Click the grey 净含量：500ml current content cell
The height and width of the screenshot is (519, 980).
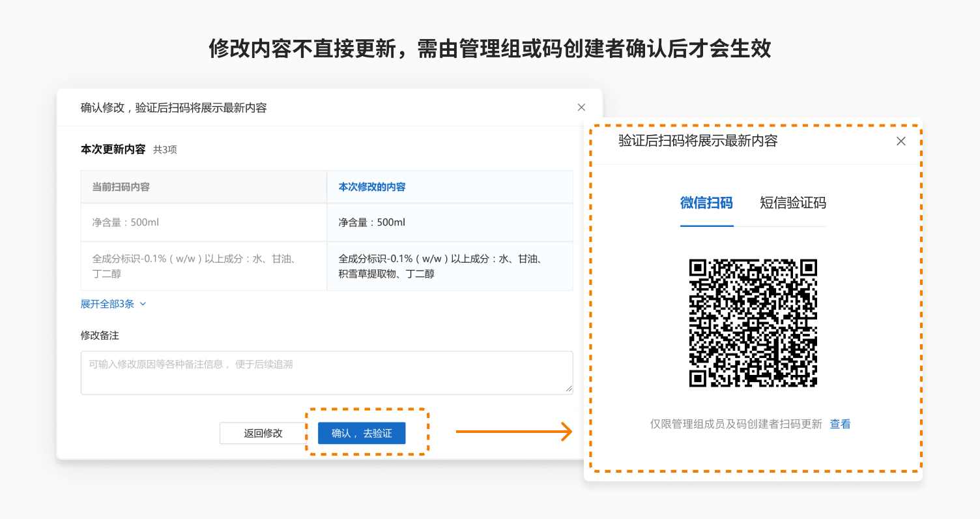point(126,222)
